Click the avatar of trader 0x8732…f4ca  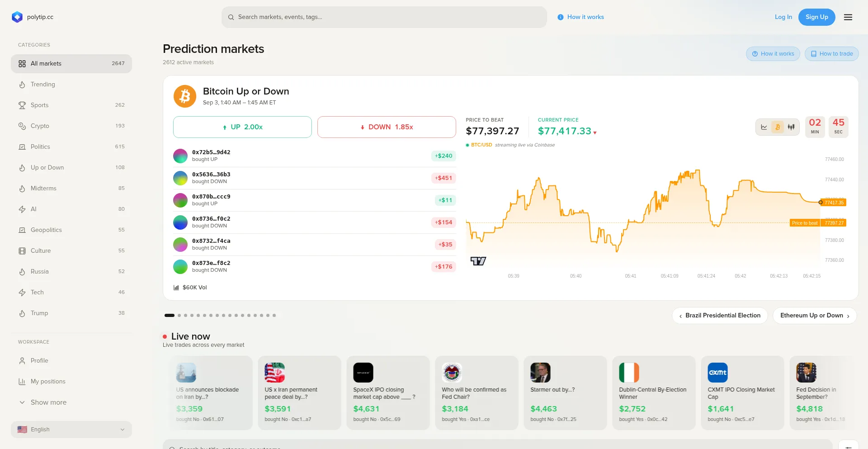coord(180,245)
